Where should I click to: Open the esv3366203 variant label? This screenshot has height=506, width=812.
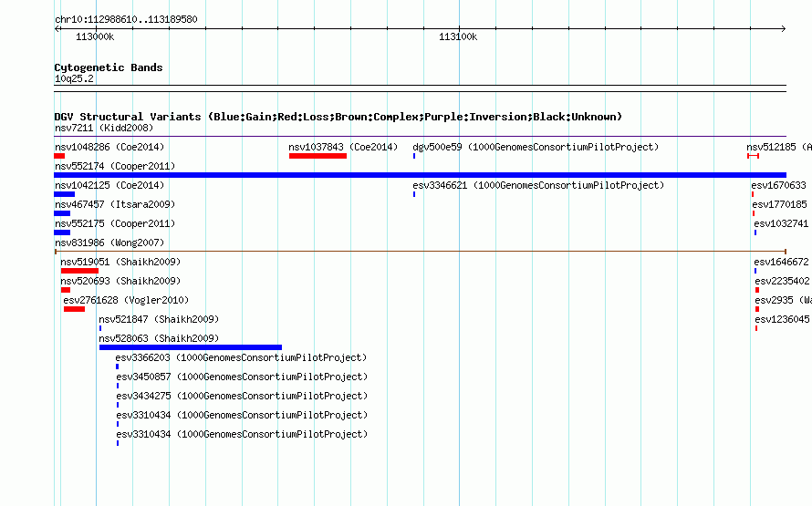click(x=241, y=357)
